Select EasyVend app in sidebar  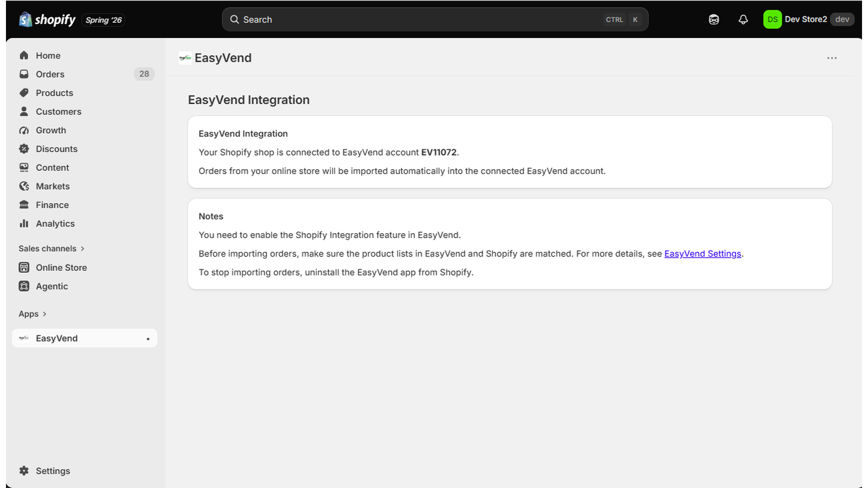[x=84, y=338]
